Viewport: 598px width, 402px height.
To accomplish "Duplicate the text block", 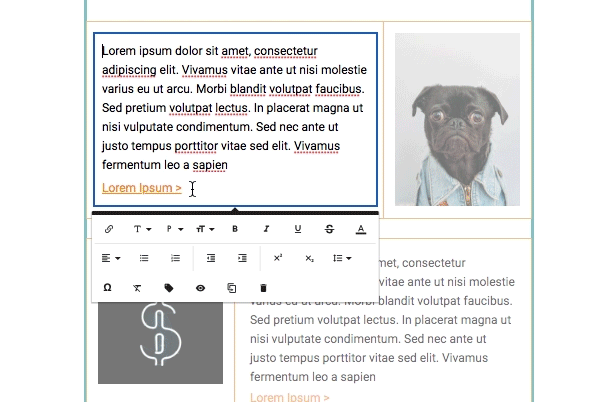I will click(x=231, y=288).
